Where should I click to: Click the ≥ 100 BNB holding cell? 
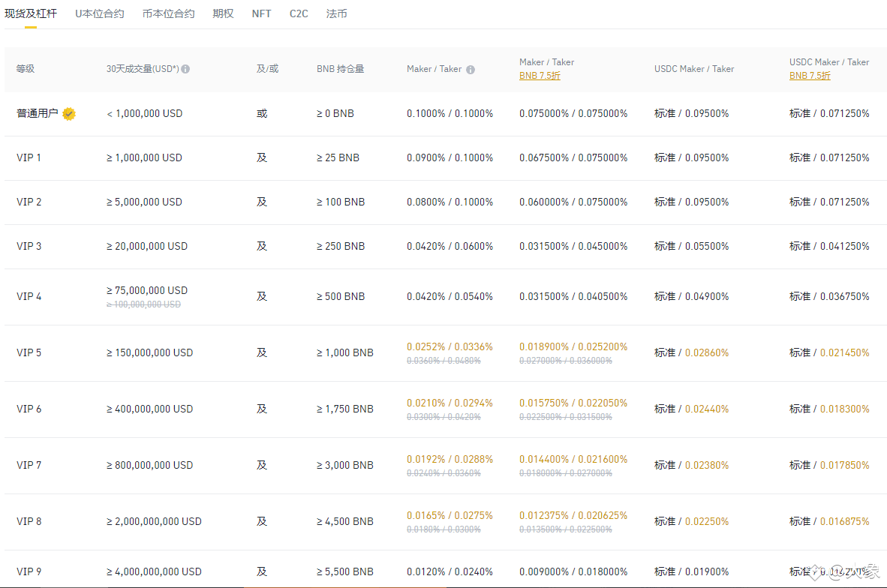(341, 202)
